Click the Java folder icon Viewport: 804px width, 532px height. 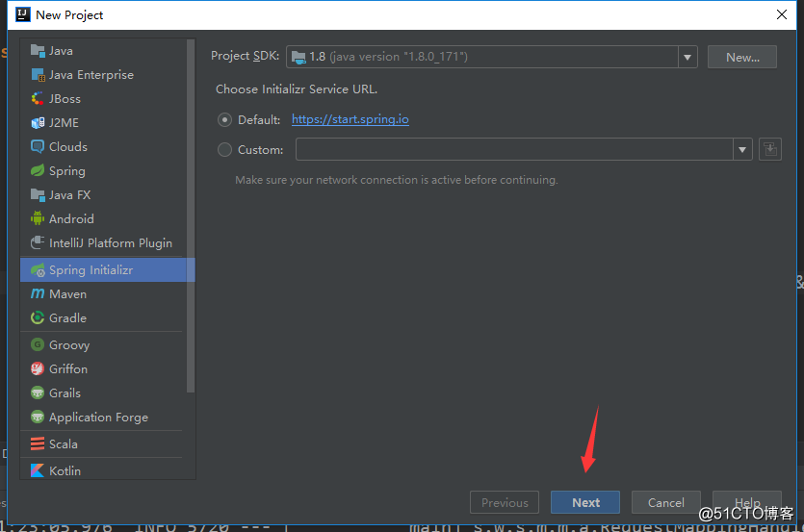coord(38,51)
